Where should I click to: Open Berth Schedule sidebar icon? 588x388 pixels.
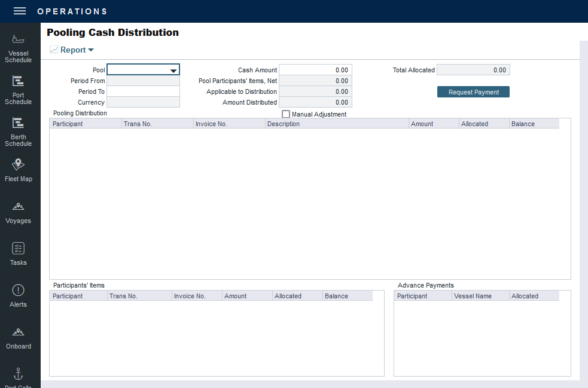click(x=19, y=131)
